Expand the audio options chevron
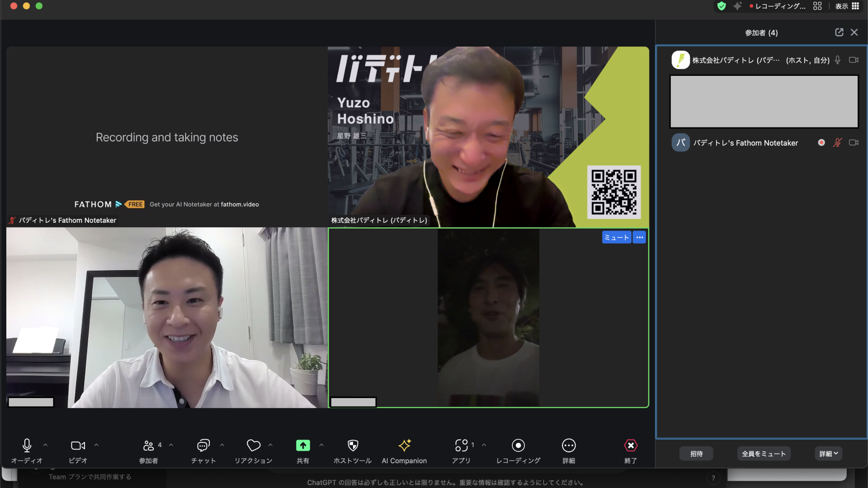Image resolution: width=868 pixels, height=488 pixels. (45, 445)
